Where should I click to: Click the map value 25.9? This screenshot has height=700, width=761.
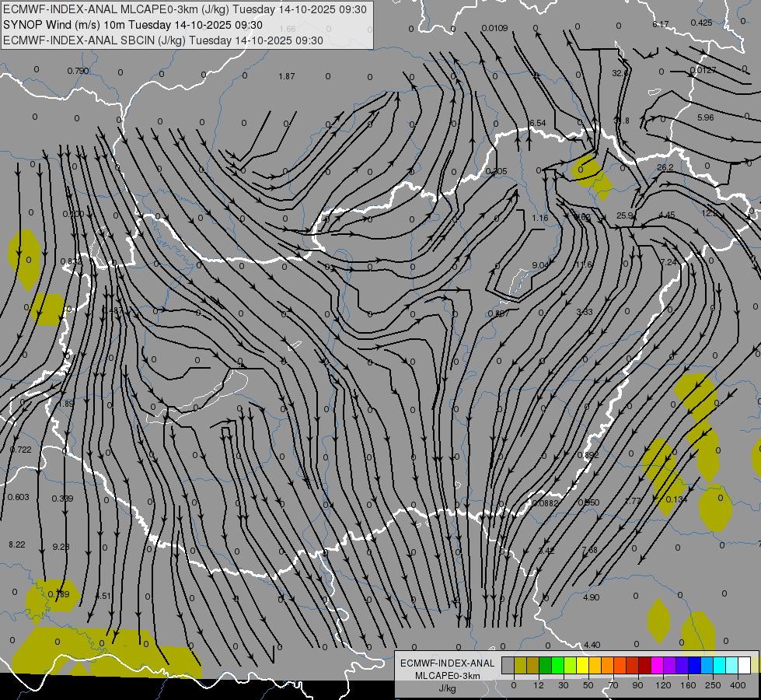pos(625,215)
